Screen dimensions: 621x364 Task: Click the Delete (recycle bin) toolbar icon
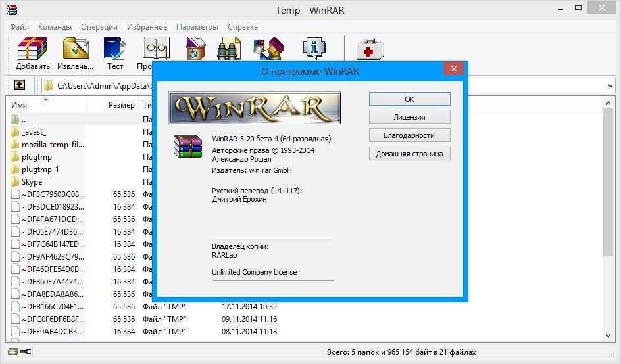tap(195, 48)
